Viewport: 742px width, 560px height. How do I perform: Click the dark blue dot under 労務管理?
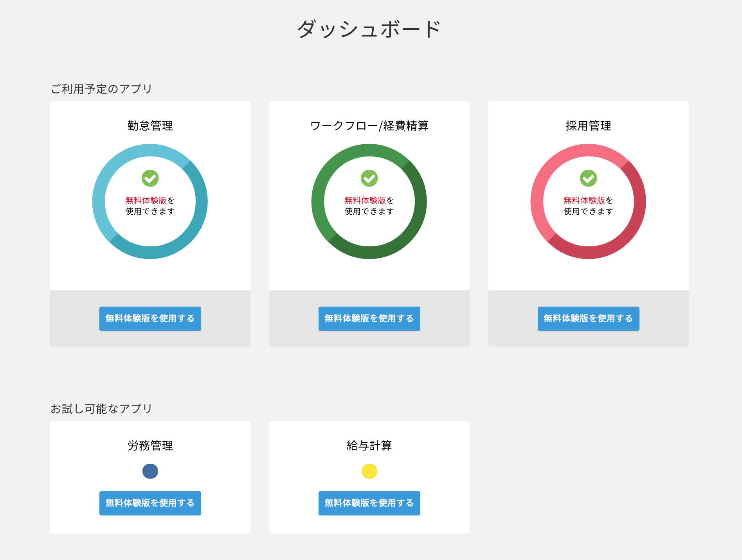click(x=150, y=471)
